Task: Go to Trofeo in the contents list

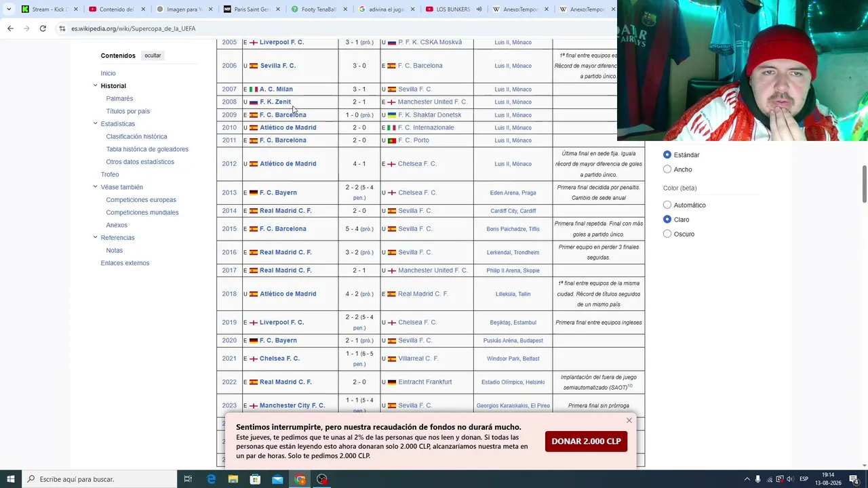Action: 109,174
